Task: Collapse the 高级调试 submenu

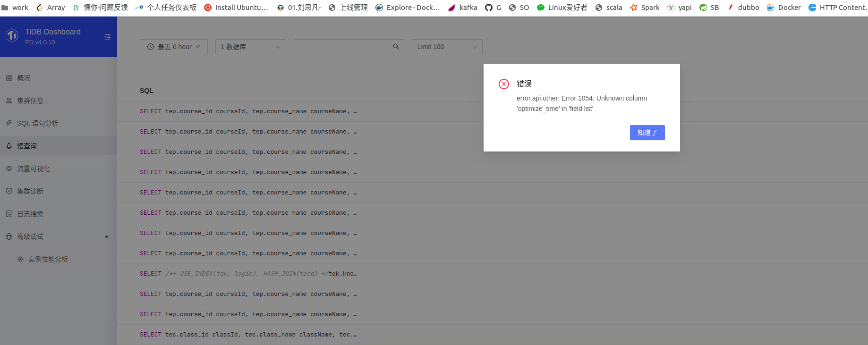Action: point(59,236)
